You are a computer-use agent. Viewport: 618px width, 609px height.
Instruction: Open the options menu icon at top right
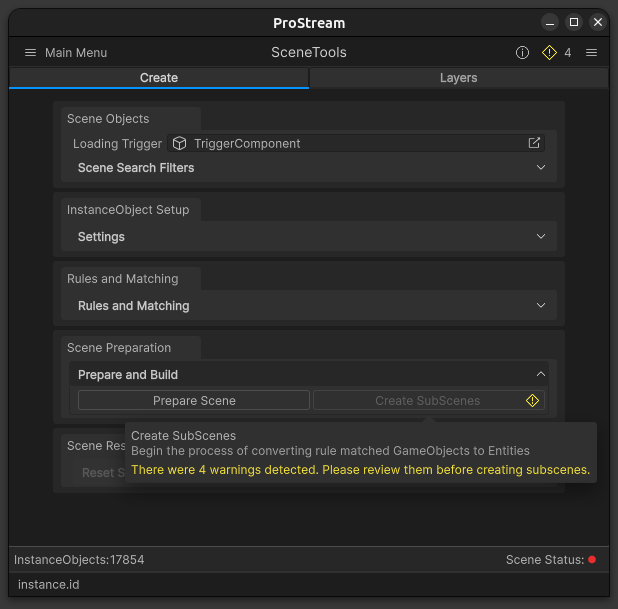pos(591,53)
